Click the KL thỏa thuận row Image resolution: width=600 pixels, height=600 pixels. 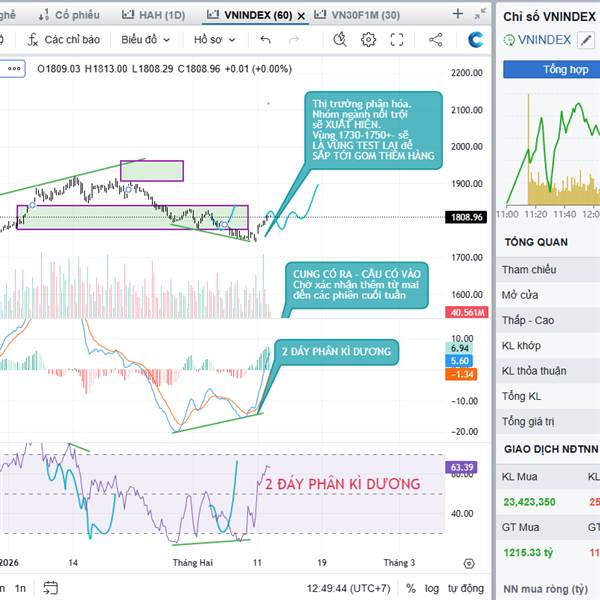(x=548, y=371)
